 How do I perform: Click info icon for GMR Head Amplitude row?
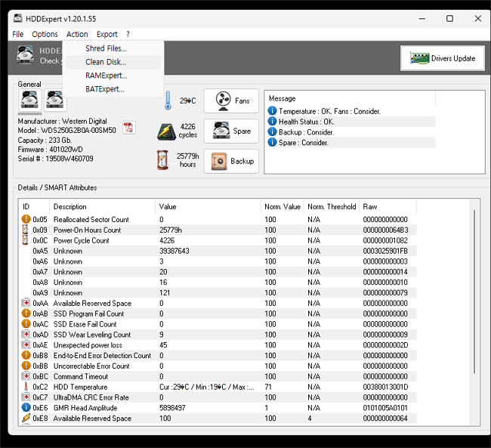point(26,407)
